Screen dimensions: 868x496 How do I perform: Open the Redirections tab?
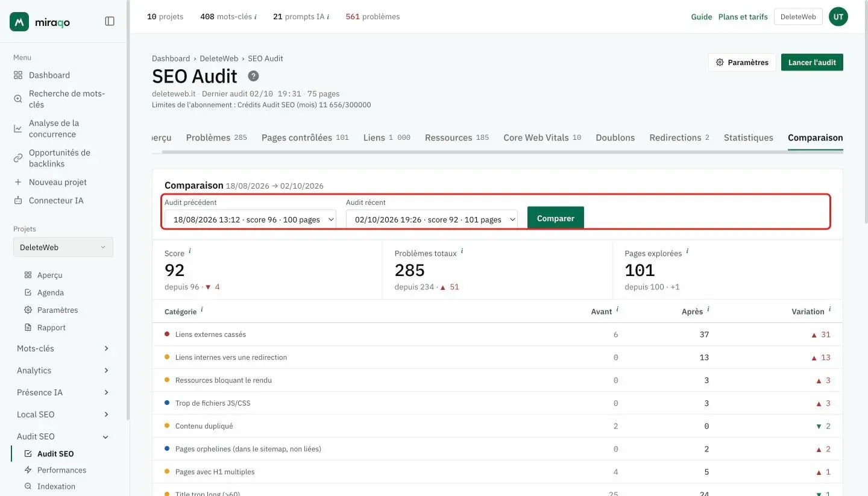[679, 137]
